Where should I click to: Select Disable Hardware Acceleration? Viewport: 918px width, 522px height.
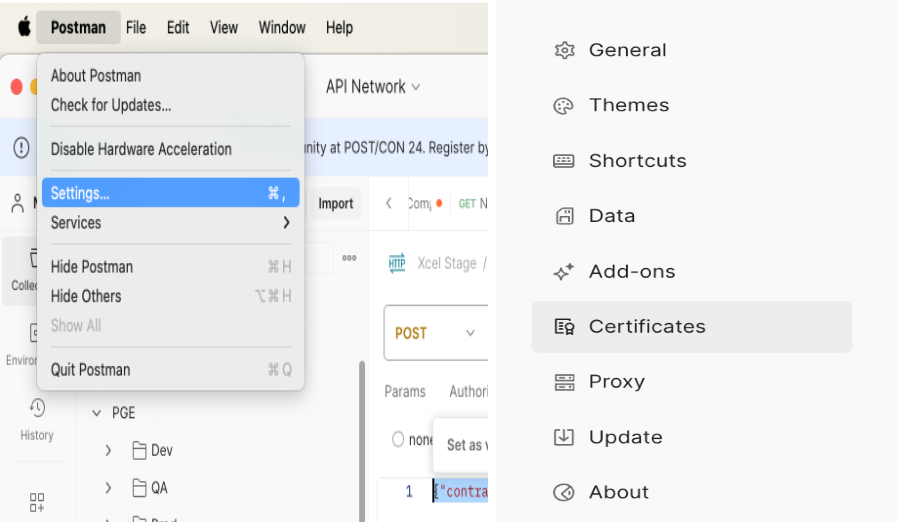click(x=170, y=149)
